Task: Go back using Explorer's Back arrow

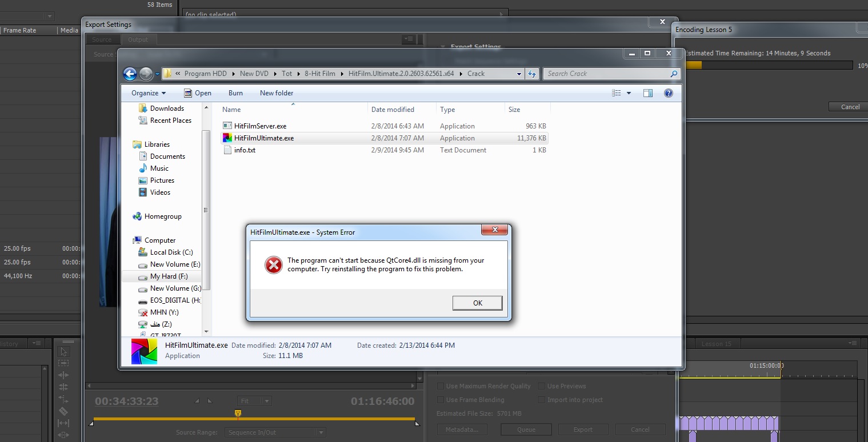Action: 130,74
